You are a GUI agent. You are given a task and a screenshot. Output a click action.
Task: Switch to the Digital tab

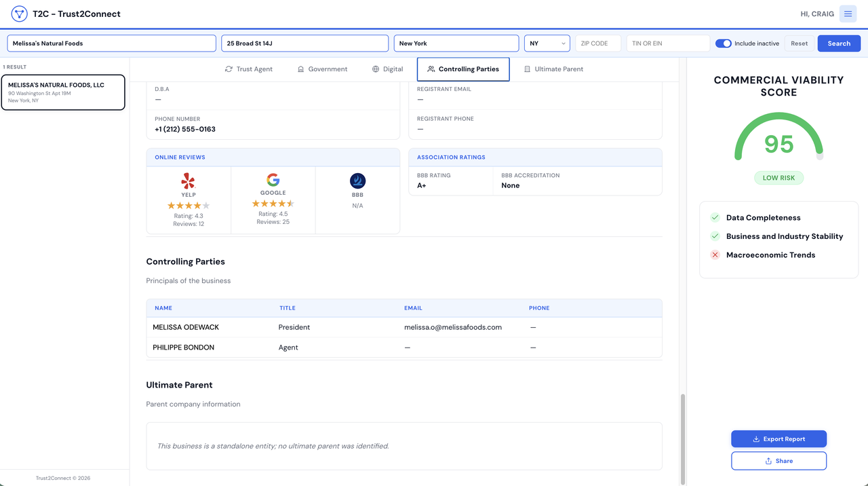pyautogui.click(x=387, y=69)
